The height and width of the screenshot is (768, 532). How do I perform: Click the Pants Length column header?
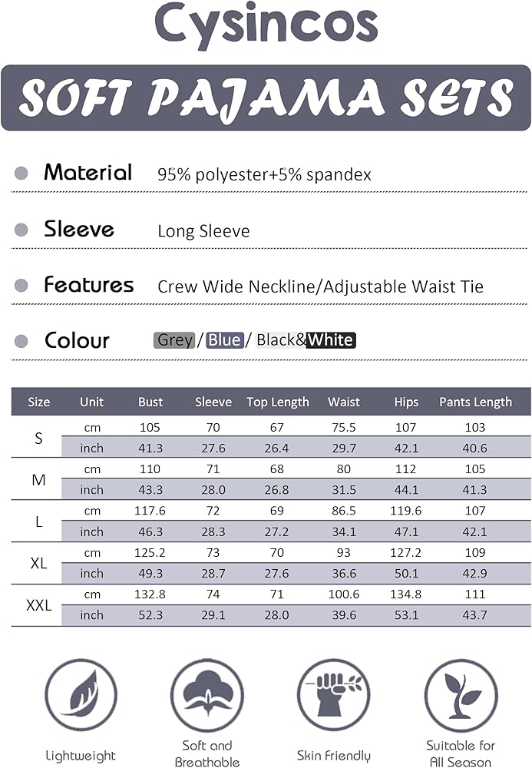(475, 402)
